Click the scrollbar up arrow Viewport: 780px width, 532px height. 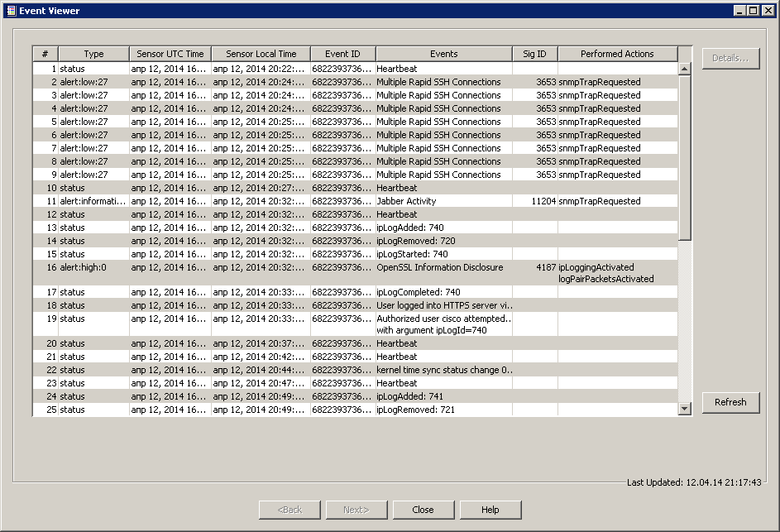coord(683,69)
